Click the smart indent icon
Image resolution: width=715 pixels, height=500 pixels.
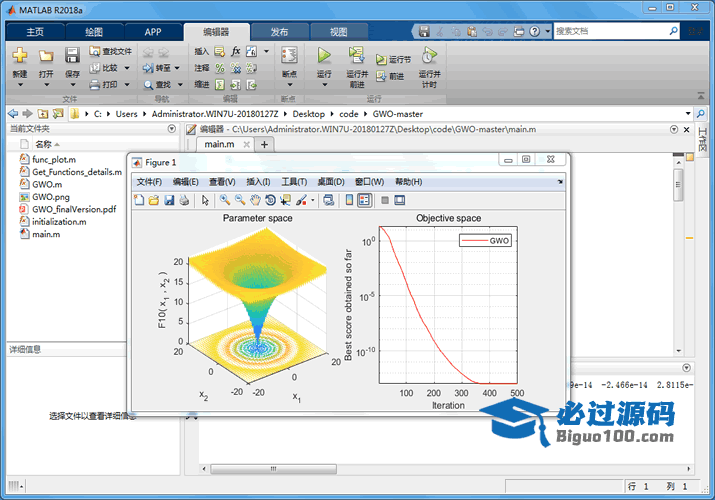tap(220, 84)
